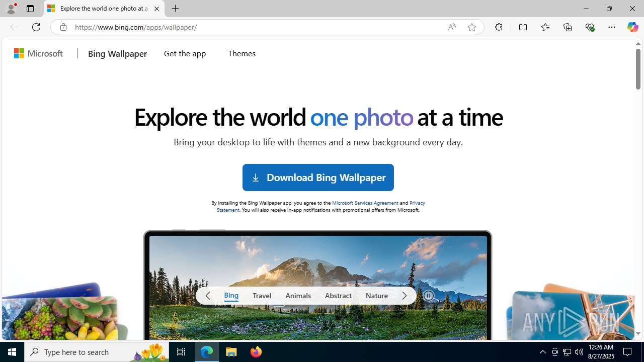Image resolution: width=644 pixels, height=362 pixels.
Task: Launch Copilot sidebar icon
Action: 632,27
